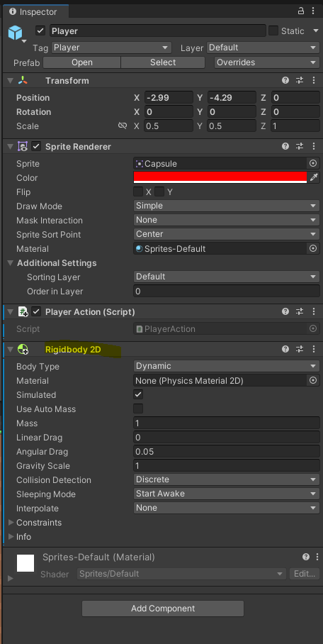Click the Physics Material 2D object picker

tap(313, 381)
